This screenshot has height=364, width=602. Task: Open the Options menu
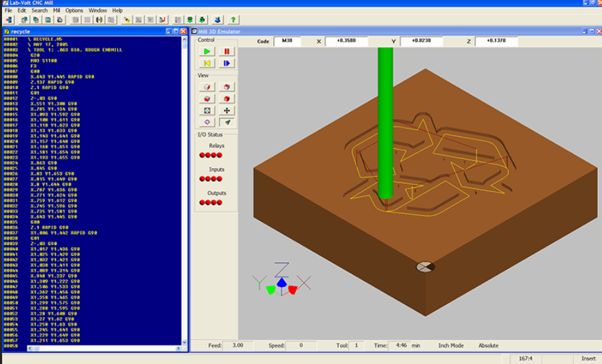pos(74,10)
